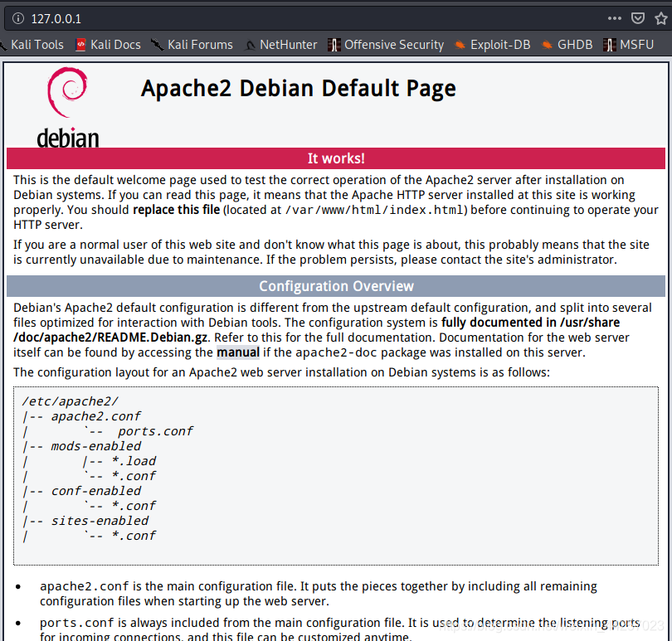672x641 pixels.
Task: Click the 'Configuration Overview' section header
Action: point(336,286)
